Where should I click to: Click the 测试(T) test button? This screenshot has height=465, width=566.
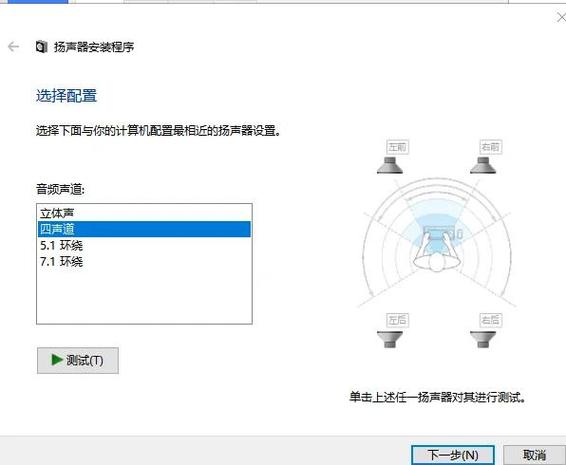click(x=78, y=360)
